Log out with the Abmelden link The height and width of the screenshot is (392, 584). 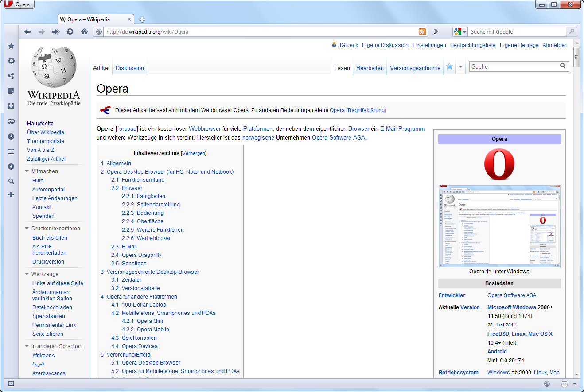[x=555, y=45]
